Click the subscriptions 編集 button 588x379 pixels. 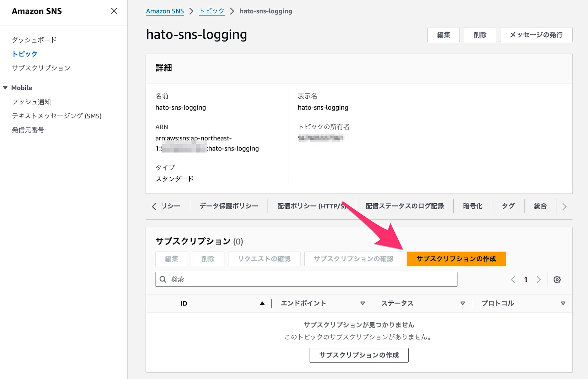coord(171,259)
